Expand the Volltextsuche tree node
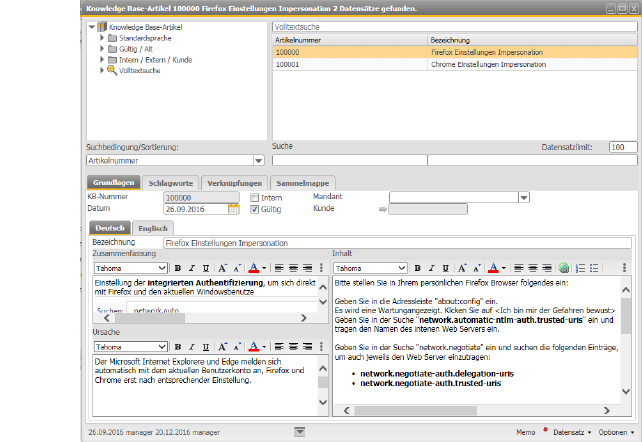 102,70
